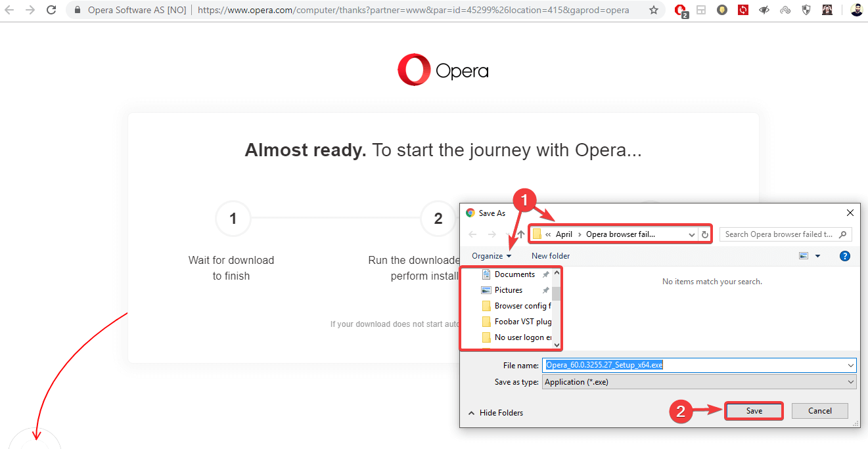Open the Organize dropdown menu
Image resolution: width=868 pixels, height=449 pixels.
tap(491, 256)
